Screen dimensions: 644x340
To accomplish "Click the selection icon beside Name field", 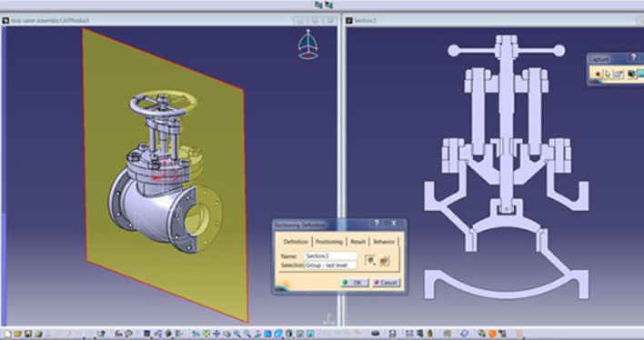I will tap(370, 260).
